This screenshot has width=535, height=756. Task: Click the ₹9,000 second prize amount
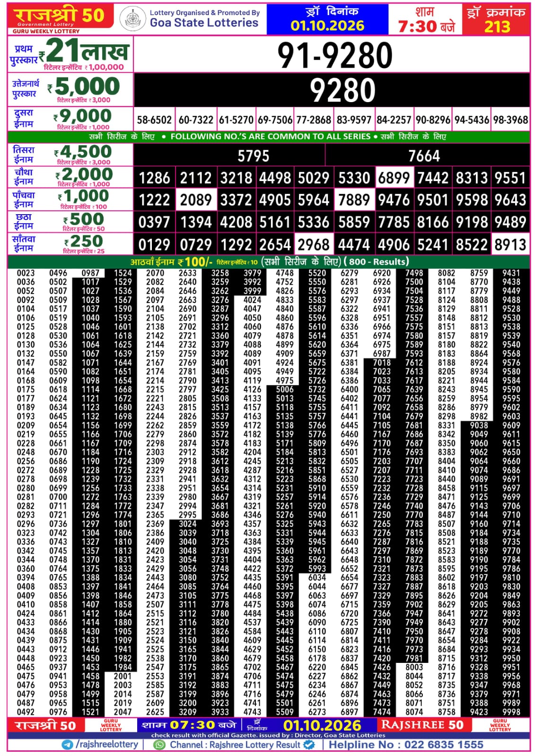pyautogui.click(x=83, y=116)
